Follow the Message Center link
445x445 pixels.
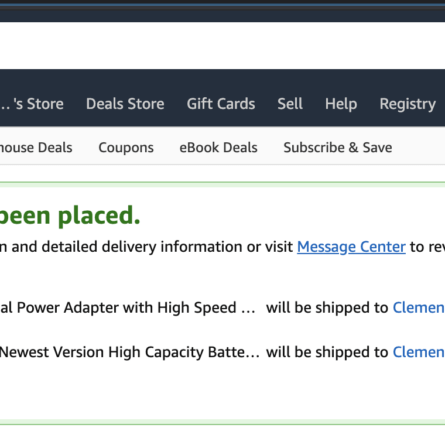[x=351, y=247]
